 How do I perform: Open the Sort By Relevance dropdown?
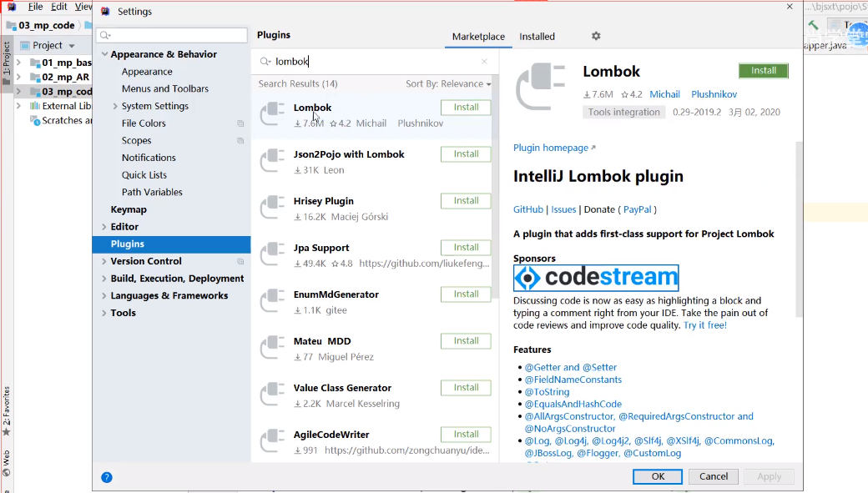click(448, 83)
